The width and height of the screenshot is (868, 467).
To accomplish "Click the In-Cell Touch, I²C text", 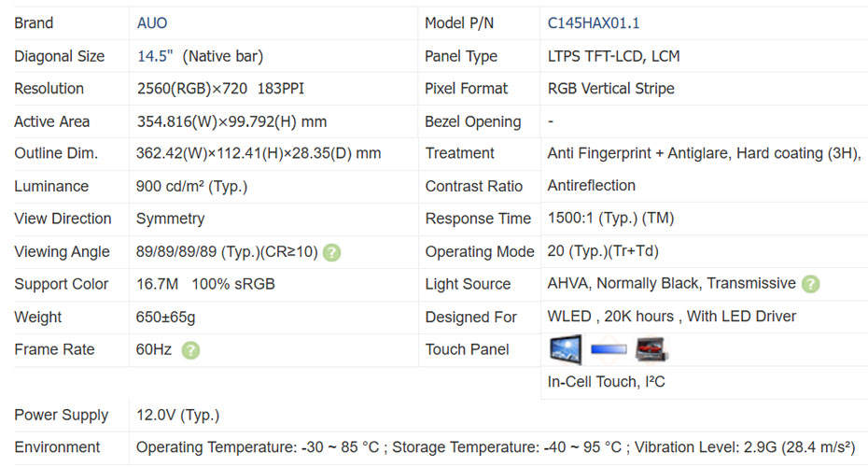I will tap(606, 382).
